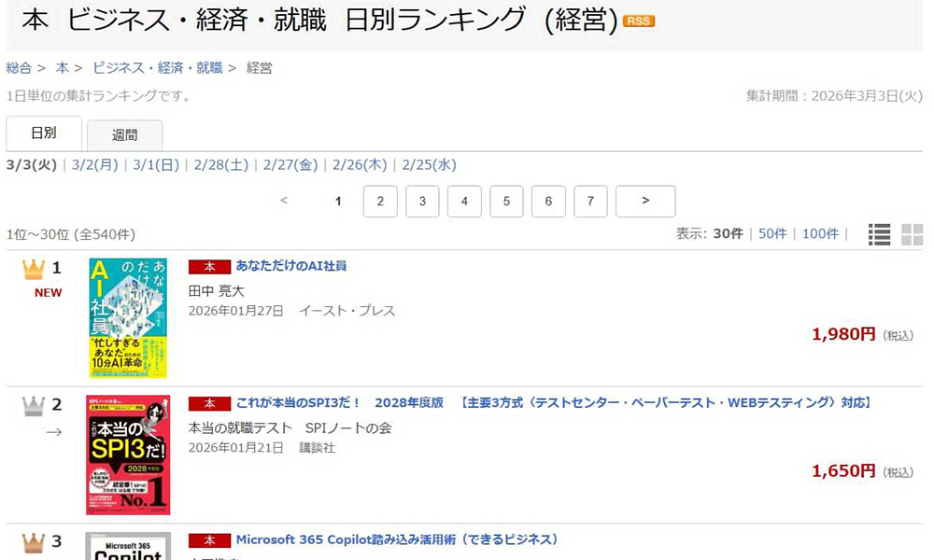This screenshot has width=934, height=560.
Task: Go to next page with arrow button
Action: pyautogui.click(x=645, y=202)
